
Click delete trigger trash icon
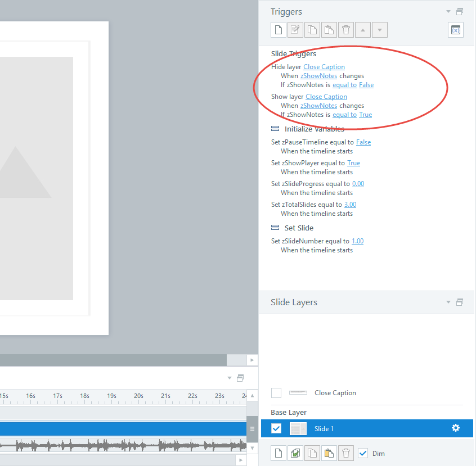(x=346, y=30)
